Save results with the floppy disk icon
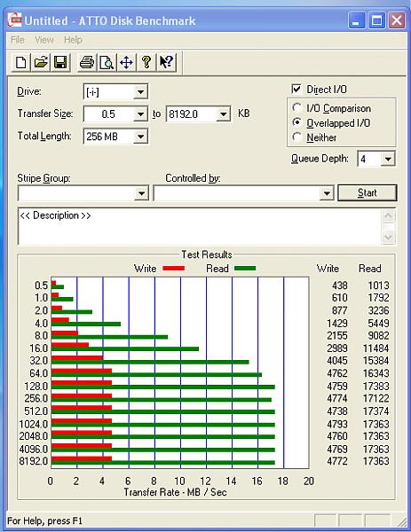411x532 pixels. (60, 62)
